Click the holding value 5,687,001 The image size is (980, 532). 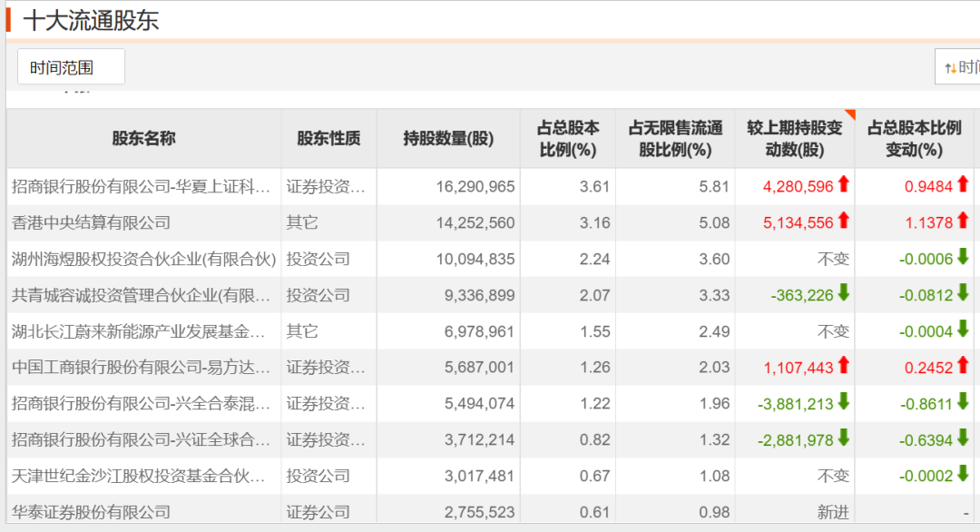pos(479,367)
